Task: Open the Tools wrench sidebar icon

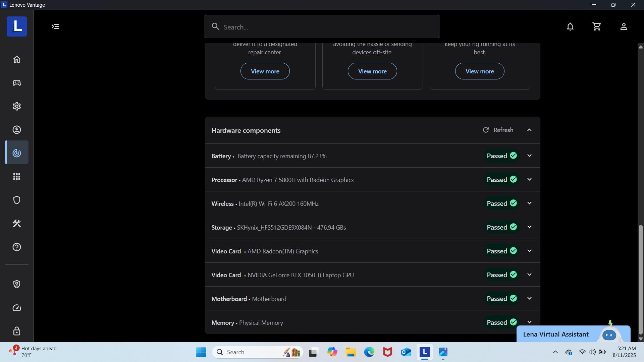Action: pos(17,224)
